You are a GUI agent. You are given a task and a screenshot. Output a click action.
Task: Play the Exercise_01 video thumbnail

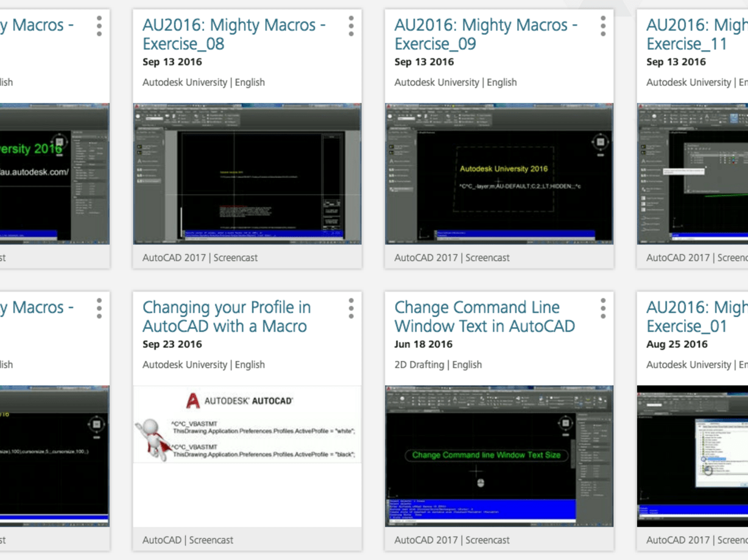693,456
